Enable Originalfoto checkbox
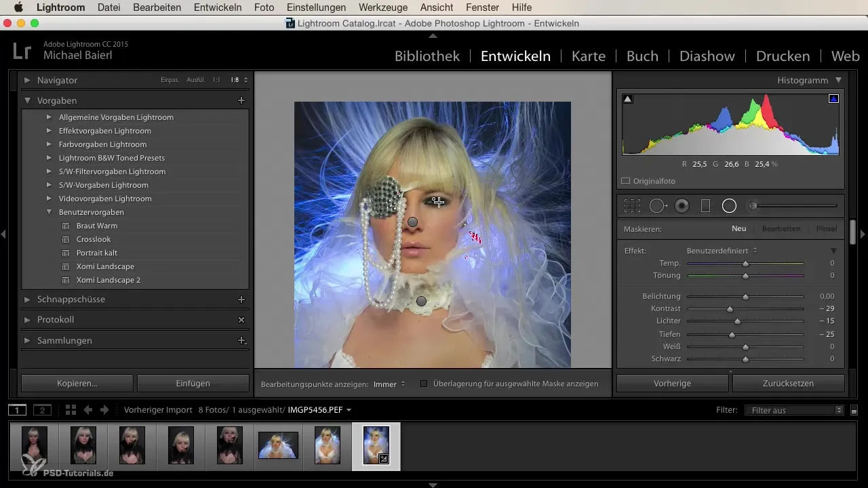 [x=626, y=181]
